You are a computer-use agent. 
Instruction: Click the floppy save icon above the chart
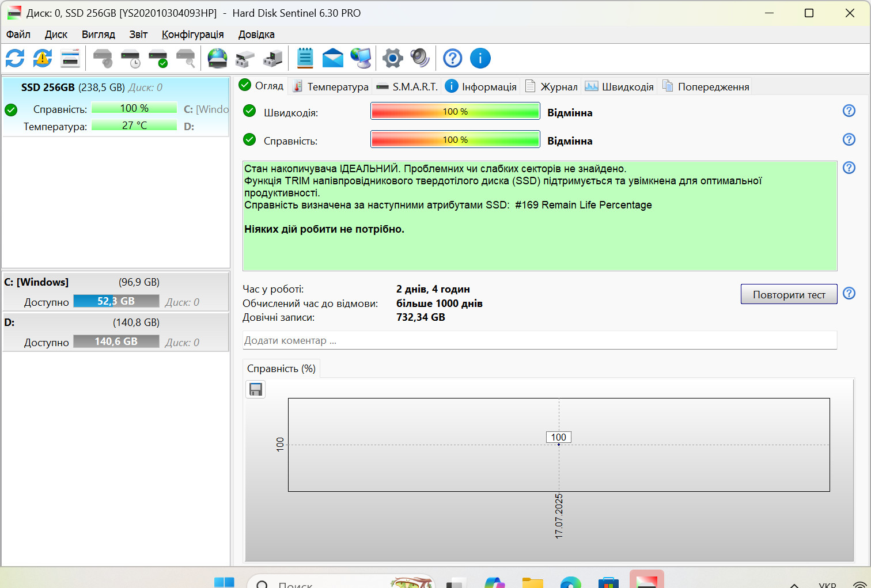coord(256,390)
